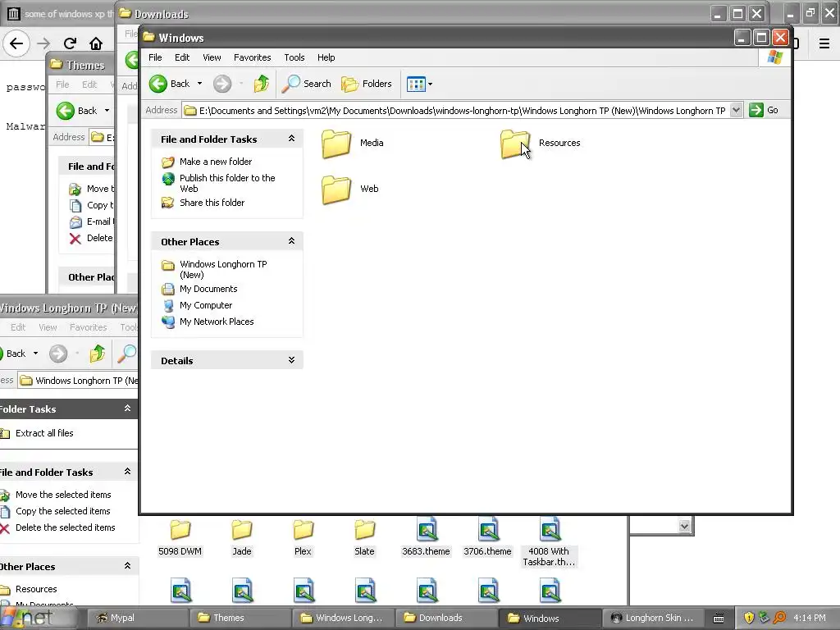The image size is (840, 630).
Task: Go to My Network Places
Action: [217, 322]
